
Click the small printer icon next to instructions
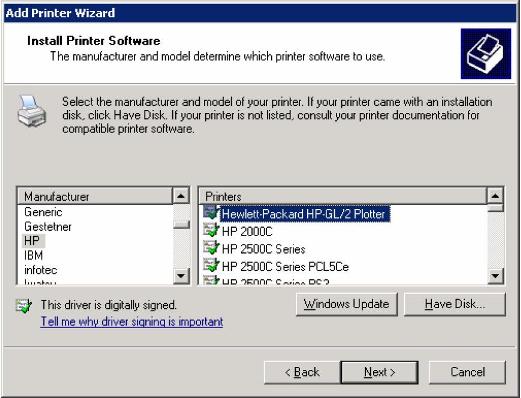pos(32,111)
